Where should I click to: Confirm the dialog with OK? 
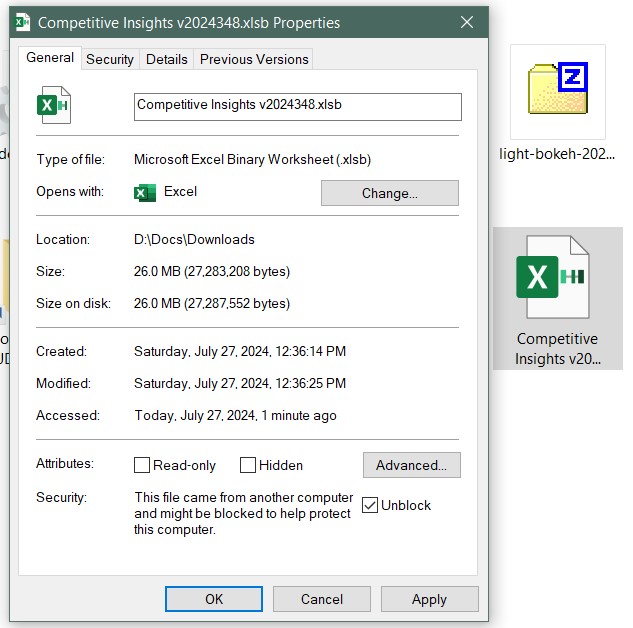(x=214, y=599)
